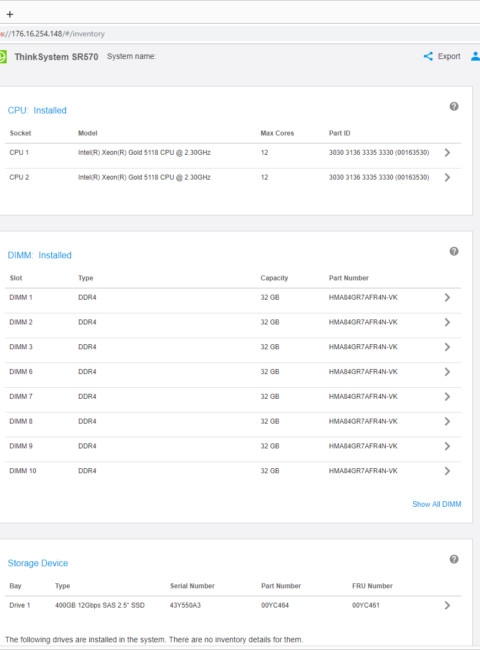
Task: Expand CPU 2 details chevron
Action: pos(447,177)
